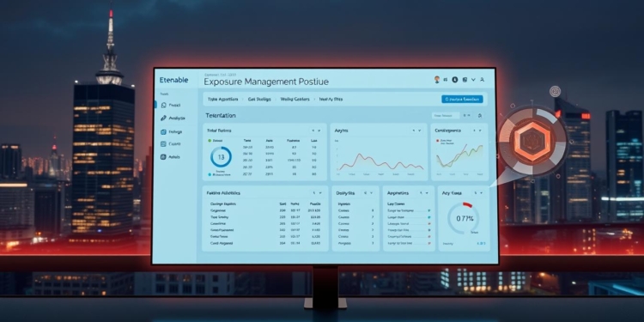This screenshot has height=322, width=644.
Task: Click the green legend dot above the donut
Action: [x=210, y=141]
